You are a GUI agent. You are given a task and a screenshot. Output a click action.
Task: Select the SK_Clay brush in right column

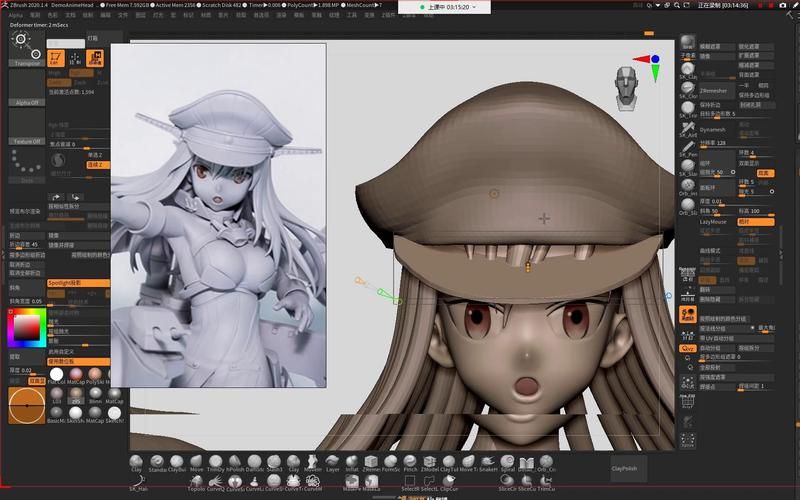coord(688,71)
